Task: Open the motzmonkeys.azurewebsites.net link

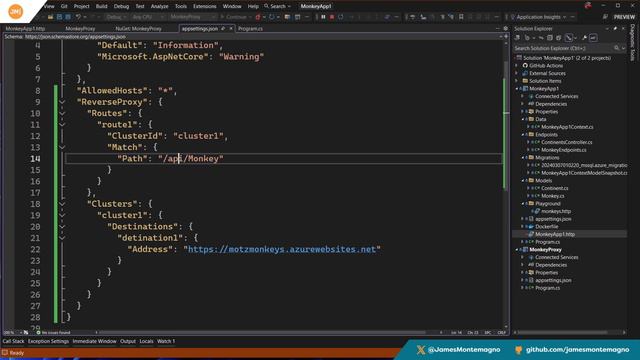Action: [282, 249]
